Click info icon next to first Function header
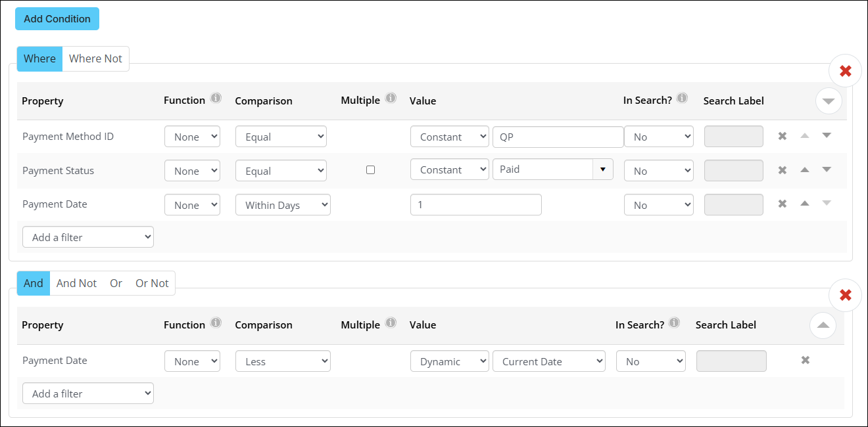This screenshot has height=427, width=868. click(216, 99)
